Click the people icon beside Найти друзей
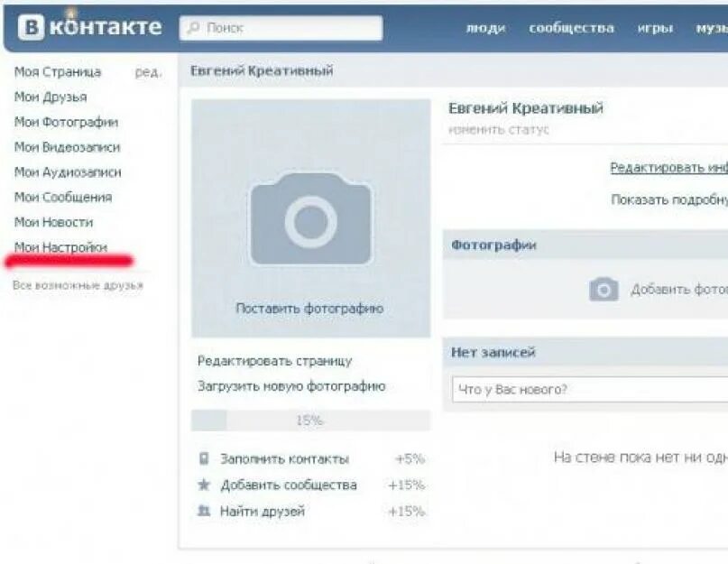This screenshot has height=564, width=728. (204, 511)
